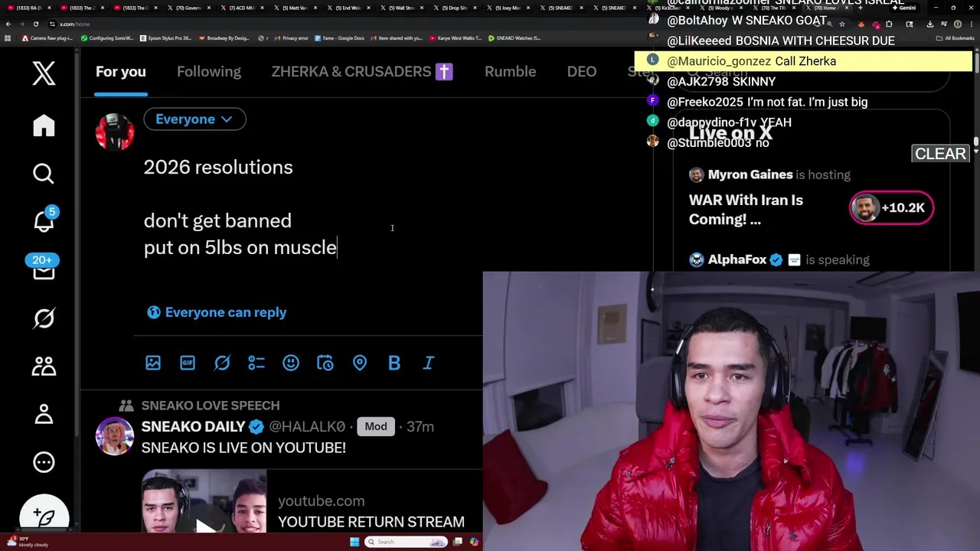Insert a GIF with the GIF icon
The image size is (980, 551).
tap(188, 363)
